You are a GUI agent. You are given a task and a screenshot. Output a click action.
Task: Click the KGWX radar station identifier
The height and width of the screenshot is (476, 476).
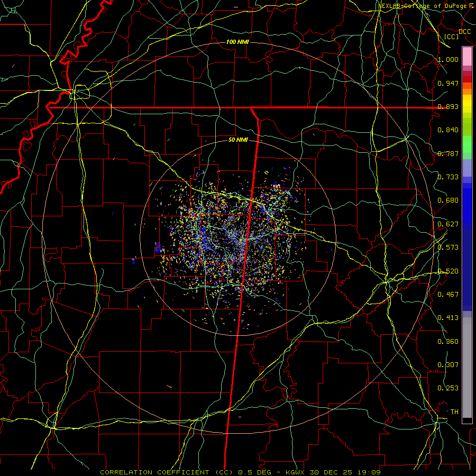coord(296,472)
